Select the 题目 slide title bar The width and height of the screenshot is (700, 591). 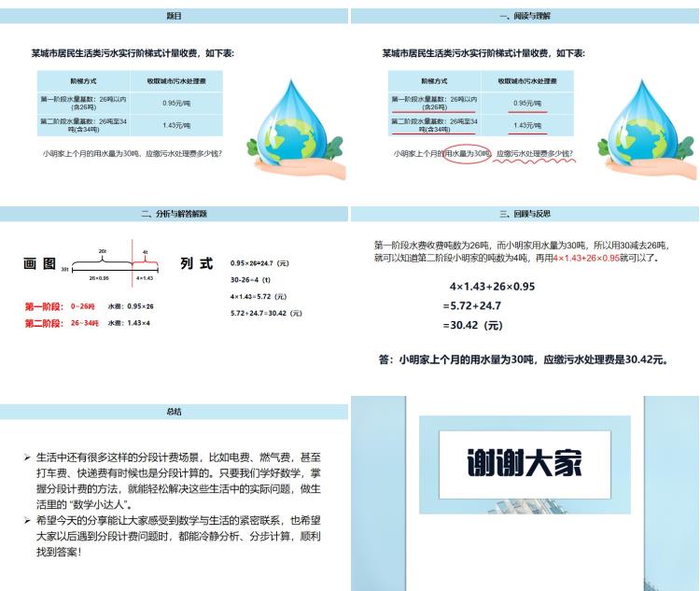tap(175, 16)
